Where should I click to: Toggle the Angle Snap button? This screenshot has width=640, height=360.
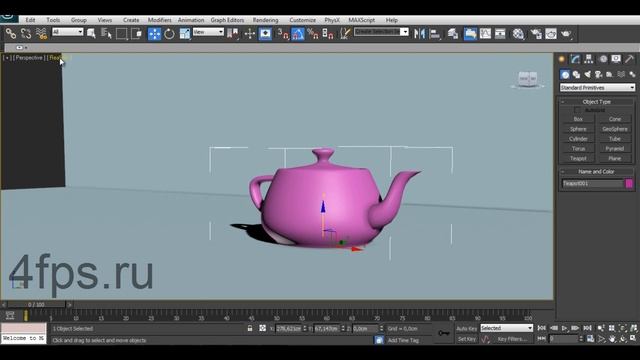tap(298, 33)
